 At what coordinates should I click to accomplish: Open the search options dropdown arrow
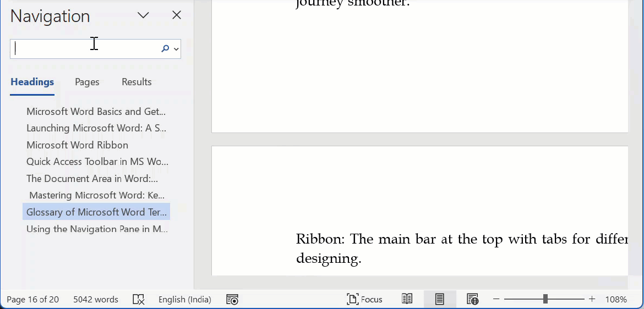[176, 49]
